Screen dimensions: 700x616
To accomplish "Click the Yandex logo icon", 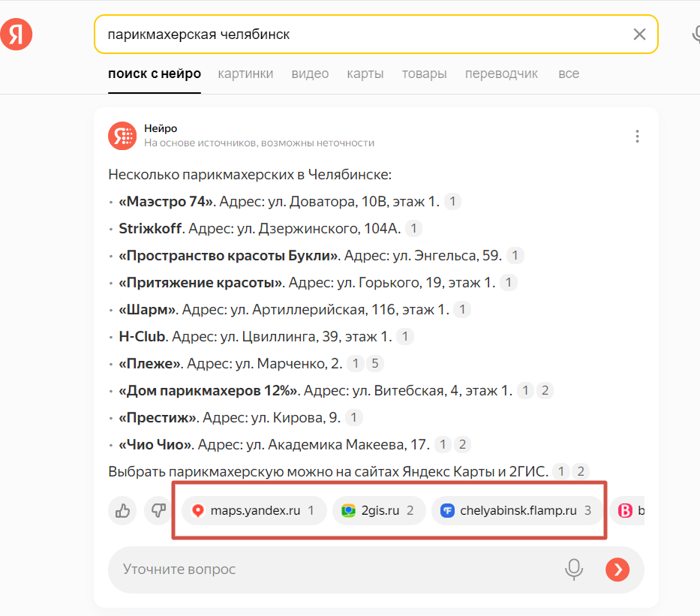I will [15, 34].
